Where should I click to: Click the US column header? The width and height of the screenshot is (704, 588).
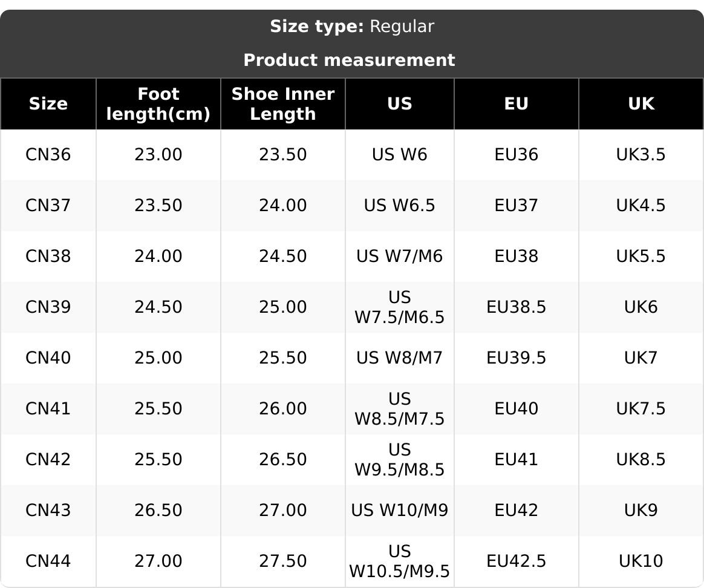pos(399,104)
